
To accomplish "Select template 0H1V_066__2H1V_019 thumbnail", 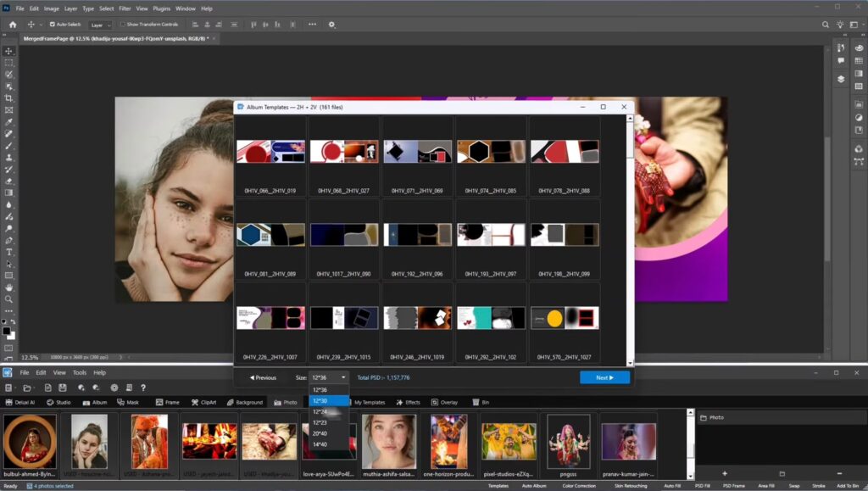I will [x=270, y=152].
